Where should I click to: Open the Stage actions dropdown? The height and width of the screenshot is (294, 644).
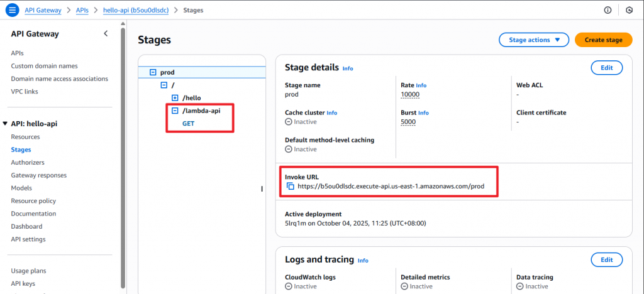534,40
